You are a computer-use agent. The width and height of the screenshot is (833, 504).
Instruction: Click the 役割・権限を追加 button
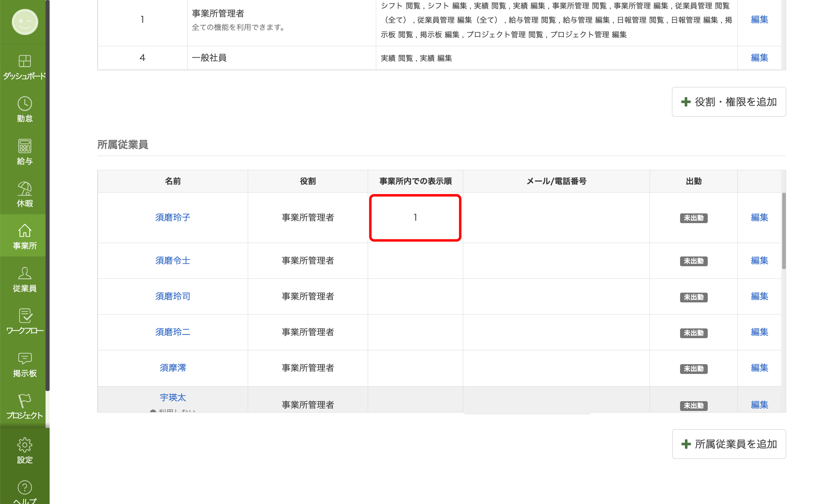(x=729, y=102)
